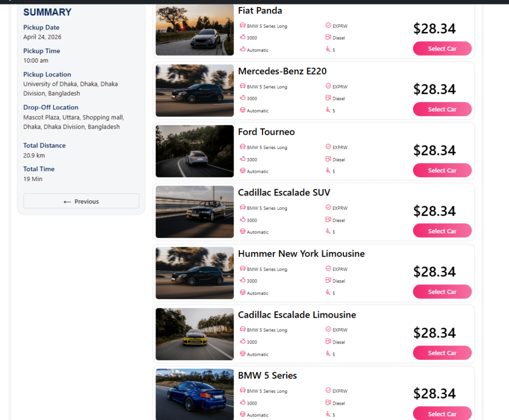Click the Automatic transmission icon on Fiat Panda card

[x=243, y=49]
